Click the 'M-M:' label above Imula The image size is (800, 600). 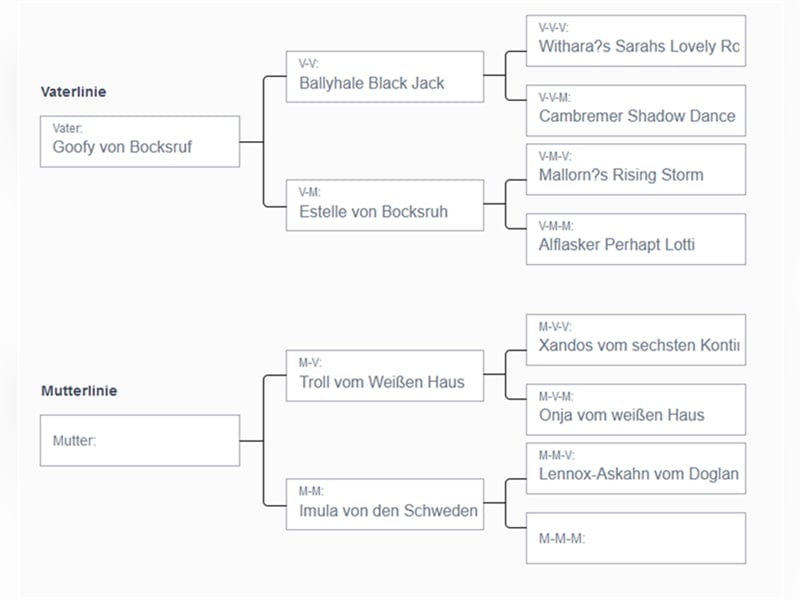pyautogui.click(x=309, y=492)
